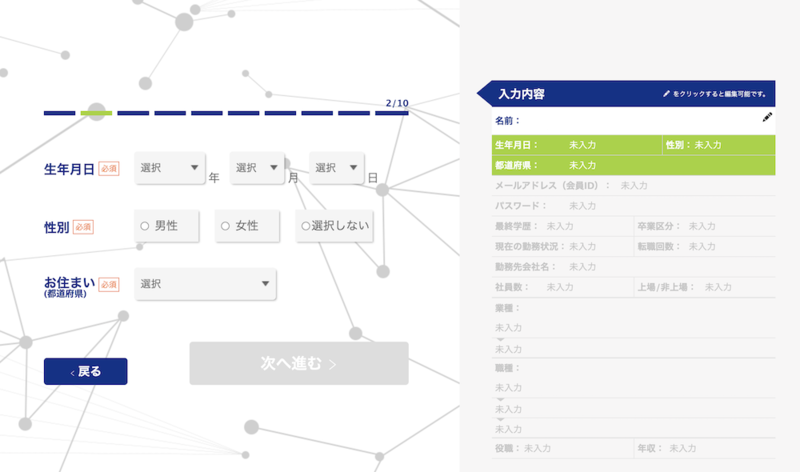Click the 必須 badge next to 生年月日
This screenshot has width=800, height=472.
pos(109,169)
